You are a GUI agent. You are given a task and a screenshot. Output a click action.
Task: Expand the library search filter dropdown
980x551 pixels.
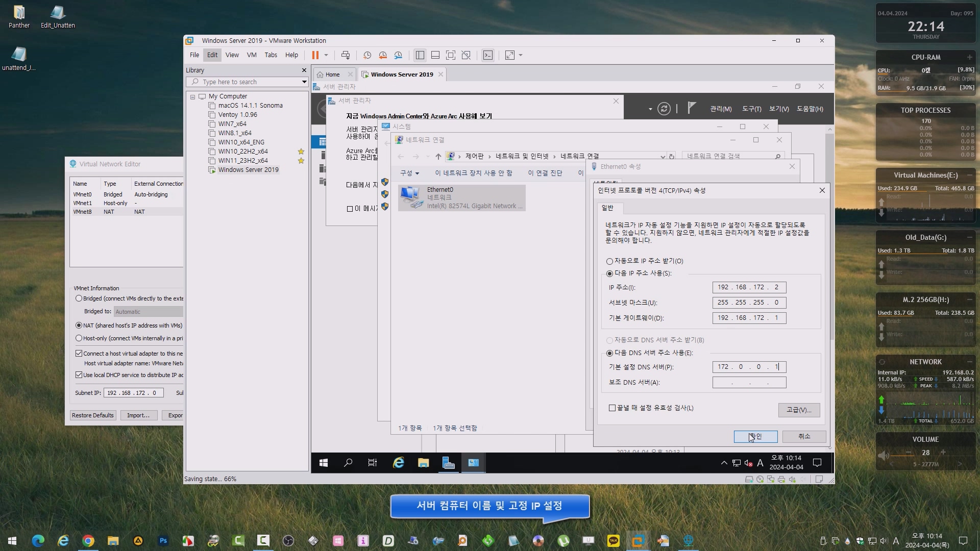click(304, 82)
